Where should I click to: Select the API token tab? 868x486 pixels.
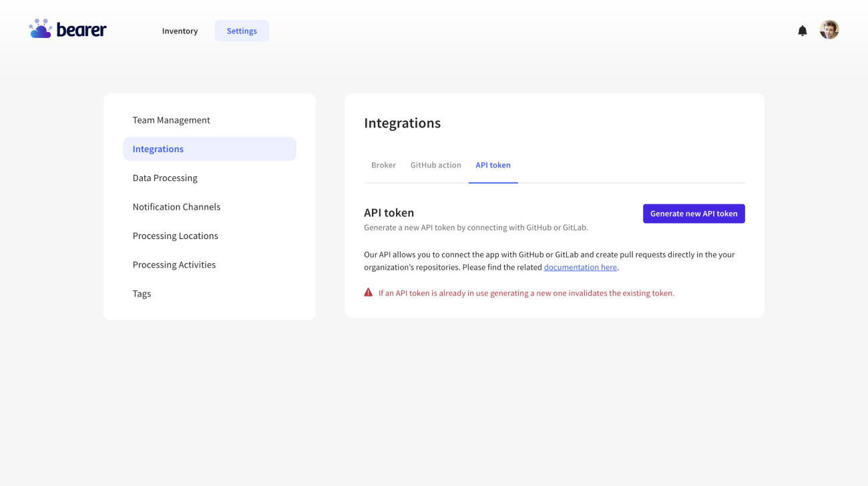coord(493,165)
